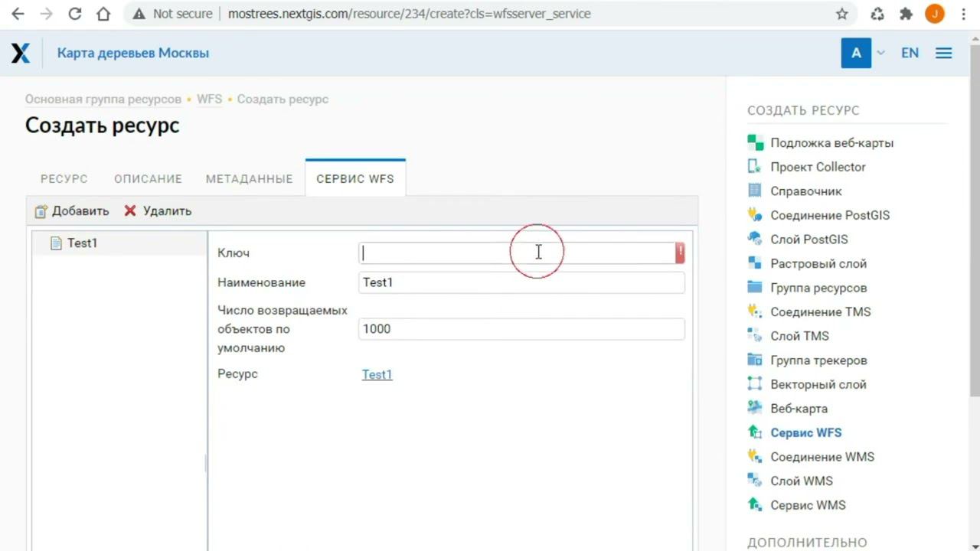This screenshot has height=551, width=980.
Task: Click the Слой PostGIS icon
Action: (x=756, y=239)
